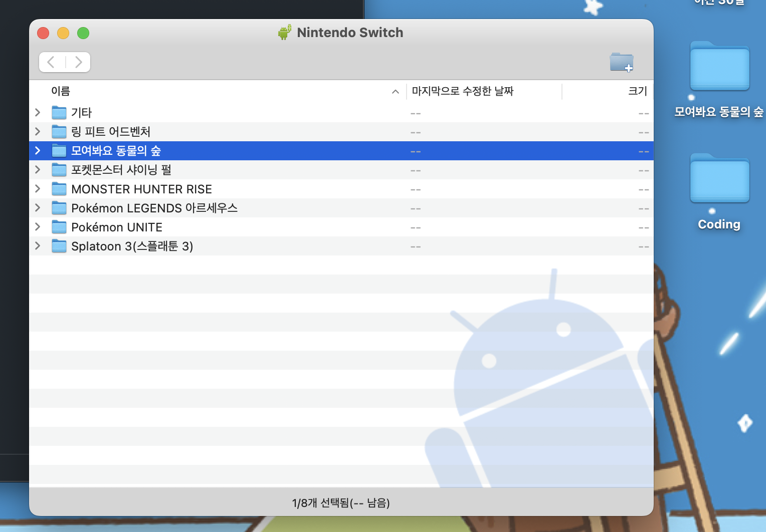The height and width of the screenshot is (532, 766).
Task: Expand the MONSTER HUNTER RISE folder
Action: [x=38, y=188]
